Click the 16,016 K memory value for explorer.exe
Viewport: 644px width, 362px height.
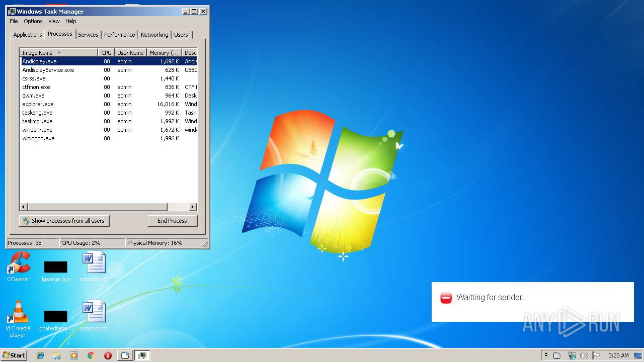pos(168,104)
